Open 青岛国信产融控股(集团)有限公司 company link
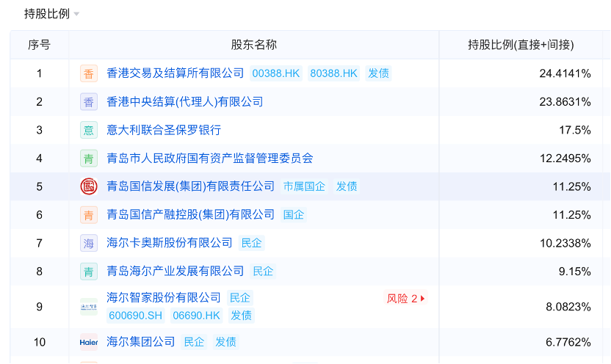Image resolution: width=611 pixels, height=364 pixels. (x=191, y=214)
